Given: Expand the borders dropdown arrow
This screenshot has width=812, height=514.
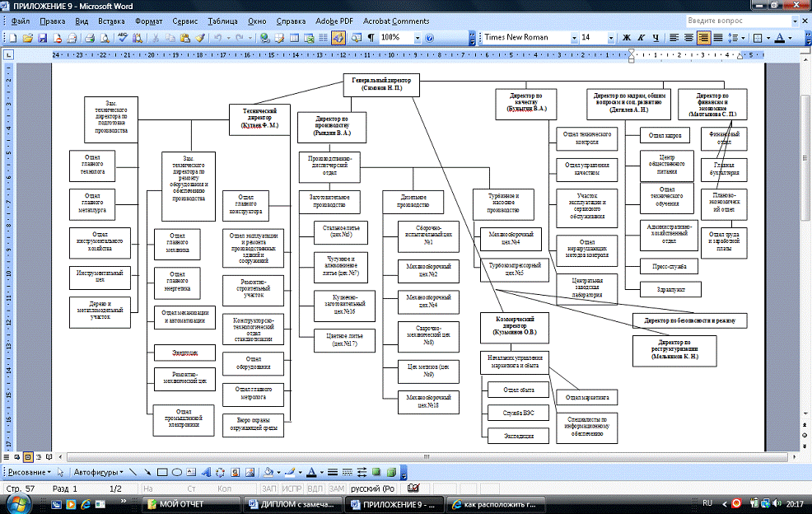Looking at the screenshot, I should pos(768,38).
